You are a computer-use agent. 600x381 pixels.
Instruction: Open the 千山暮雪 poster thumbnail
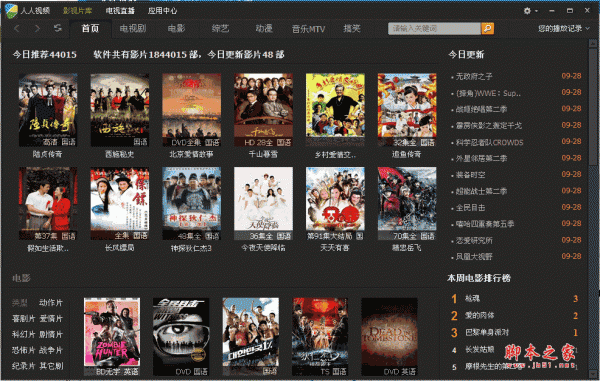263,110
